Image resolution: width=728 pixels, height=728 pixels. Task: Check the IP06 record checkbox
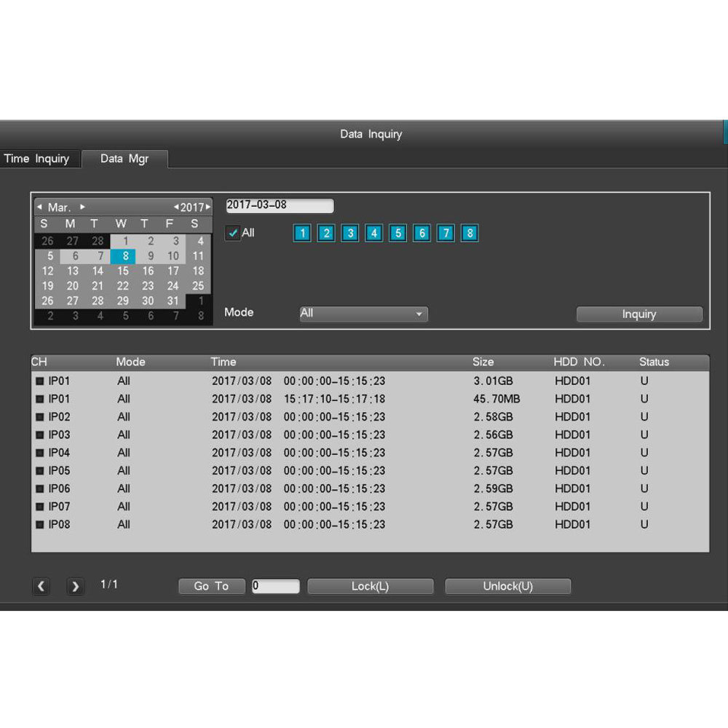click(40, 489)
